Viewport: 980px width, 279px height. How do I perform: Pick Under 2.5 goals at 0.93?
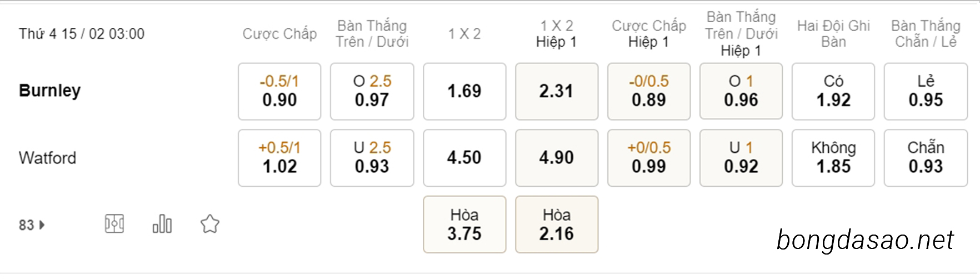(x=372, y=158)
